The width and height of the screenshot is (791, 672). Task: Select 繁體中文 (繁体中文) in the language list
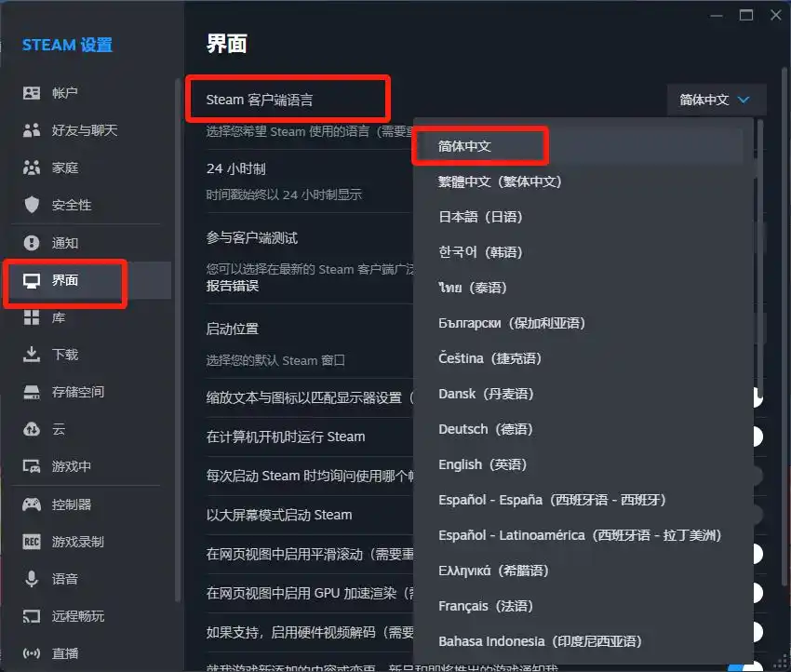tap(578, 181)
